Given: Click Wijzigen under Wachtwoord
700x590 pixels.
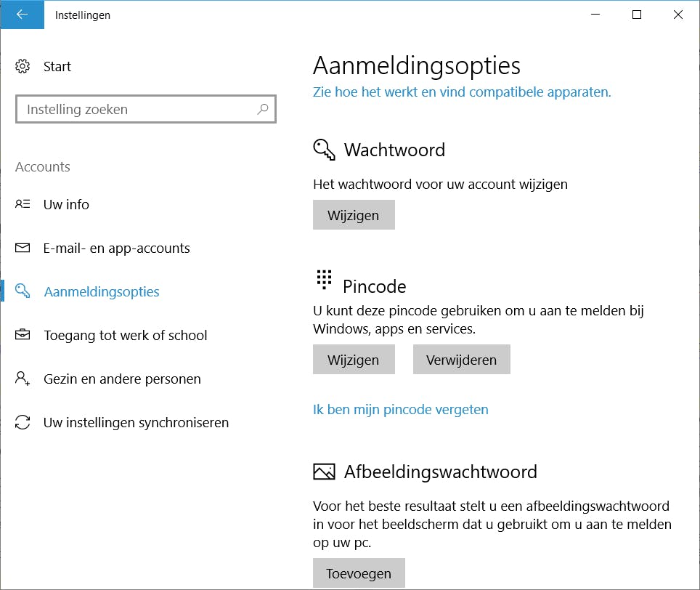Looking at the screenshot, I should 354,215.
